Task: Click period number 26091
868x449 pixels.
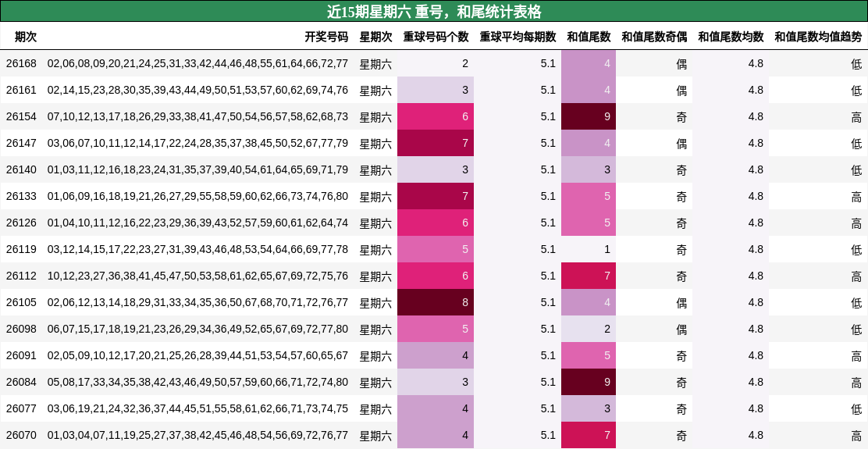Action: click(x=21, y=356)
